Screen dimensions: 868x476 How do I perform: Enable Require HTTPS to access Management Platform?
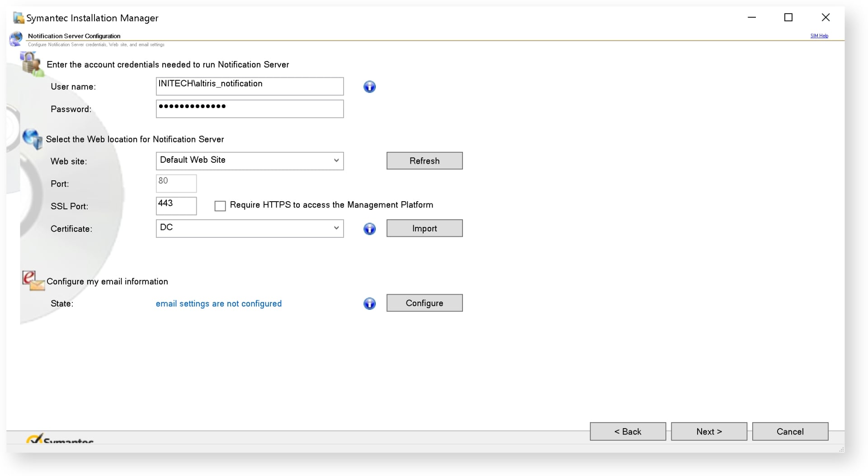coord(220,206)
